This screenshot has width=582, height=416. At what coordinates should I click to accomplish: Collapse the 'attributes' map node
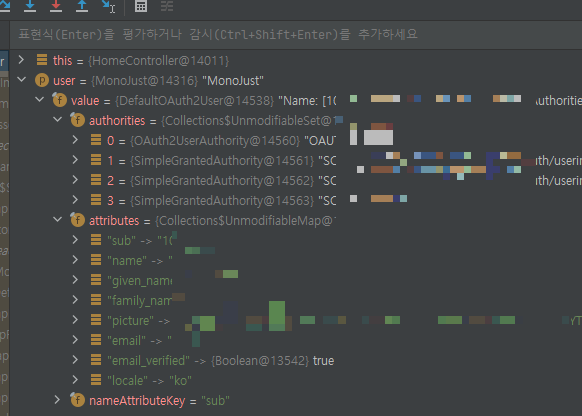pyautogui.click(x=58, y=220)
